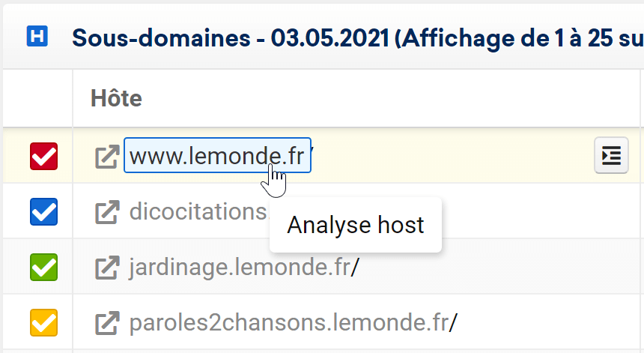Image resolution: width=644 pixels, height=353 pixels.
Task: Select Analyse host tooltip option
Action: tap(356, 225)
